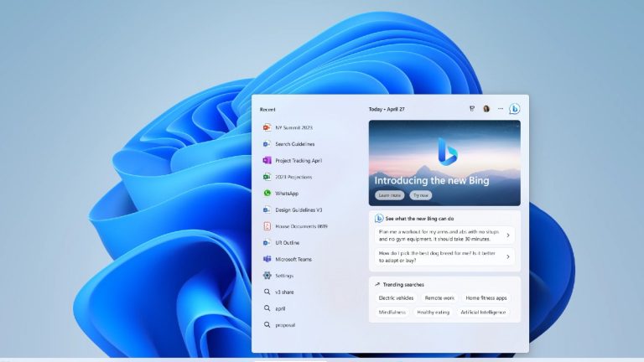Click the Try now button
The height and width of the screenshot is (362, 644).
(x=421, y=195)
